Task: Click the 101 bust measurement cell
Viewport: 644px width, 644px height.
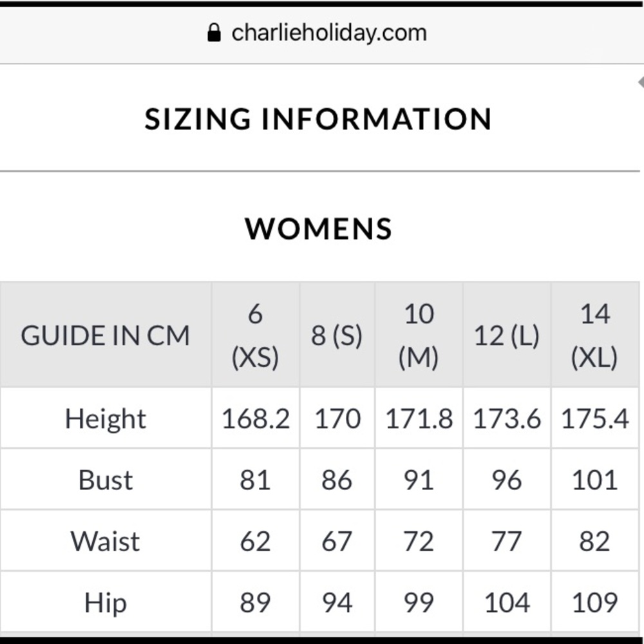Action: coord(594,479)
